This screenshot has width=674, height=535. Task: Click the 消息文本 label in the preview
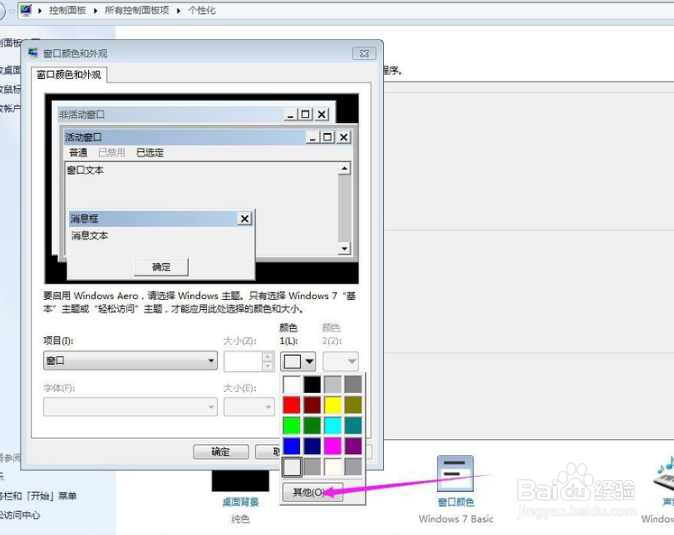coord(89,235)
